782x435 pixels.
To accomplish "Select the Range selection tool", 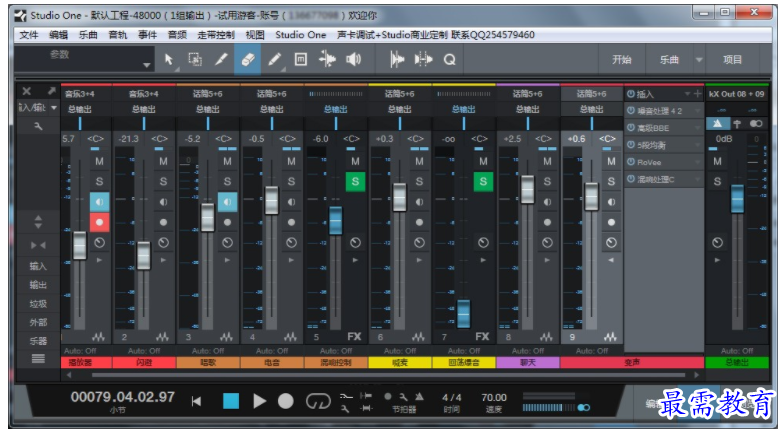I will tap(195, 59).
